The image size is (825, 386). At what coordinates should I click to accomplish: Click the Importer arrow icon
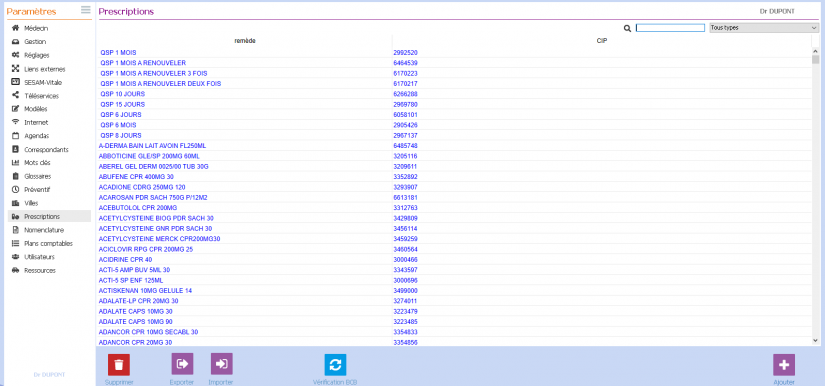click(222, 363)
